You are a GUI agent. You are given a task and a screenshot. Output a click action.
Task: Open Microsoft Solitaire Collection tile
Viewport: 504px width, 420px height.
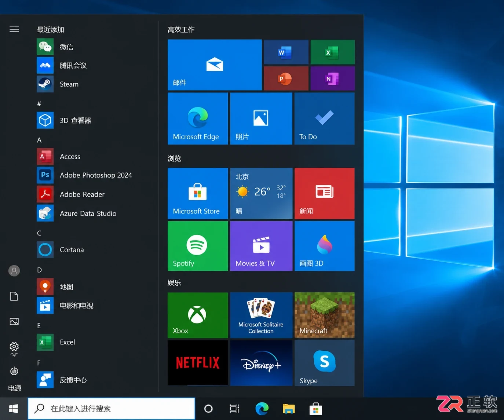tap(261, 315)
